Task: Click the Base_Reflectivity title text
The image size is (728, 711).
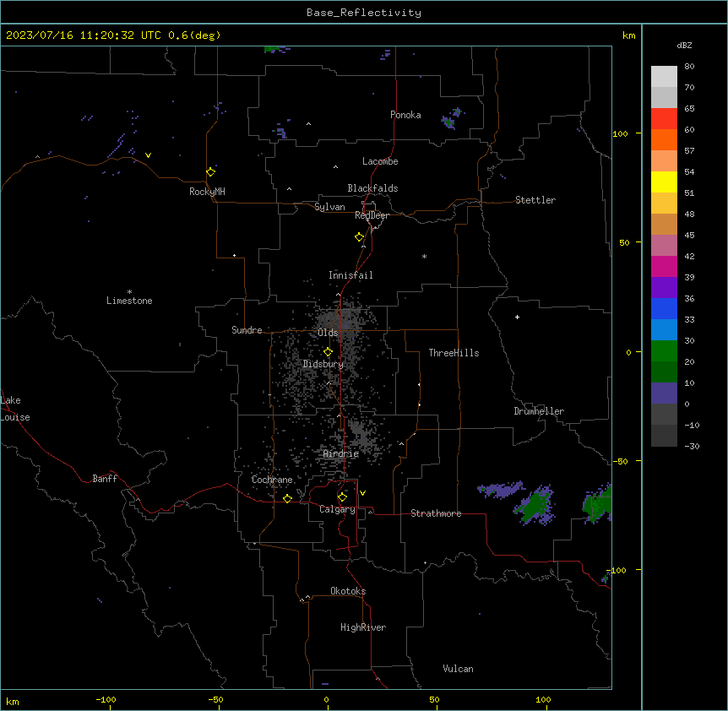Action: (364, 13)
